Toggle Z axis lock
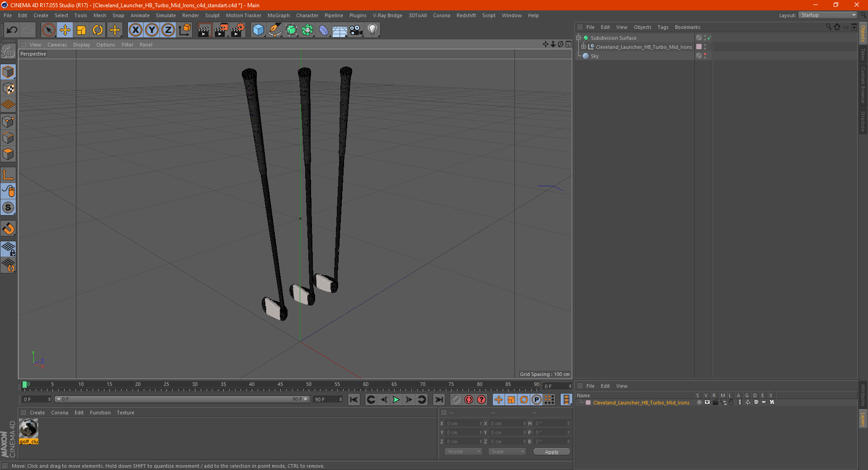This screenshot has width=868, height=470. click(168, 30)
